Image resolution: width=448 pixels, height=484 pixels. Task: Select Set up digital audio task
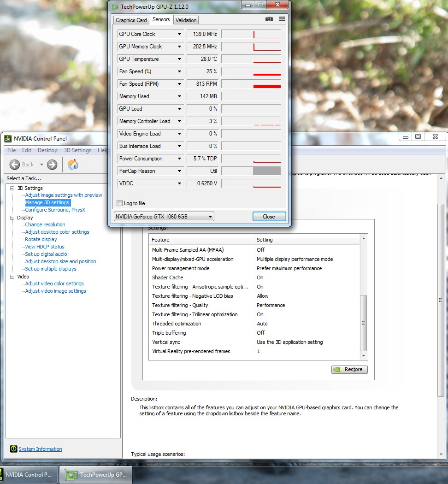coord(46,254)
